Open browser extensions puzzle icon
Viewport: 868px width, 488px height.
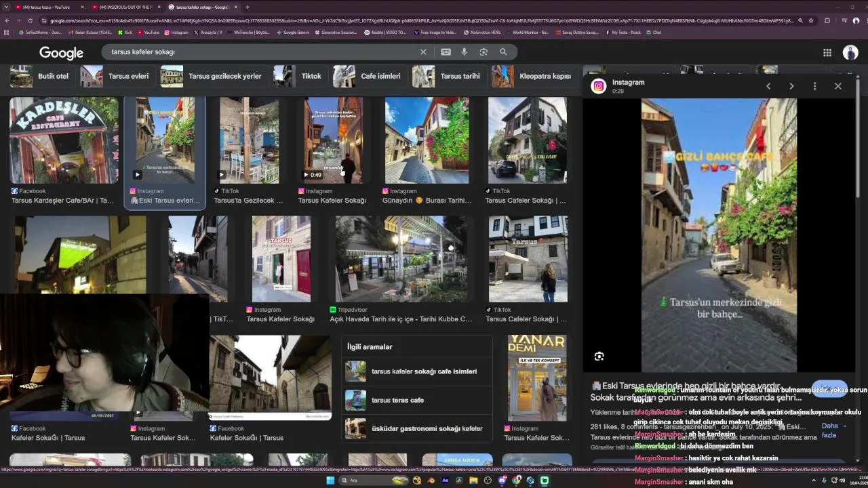point(827,21)
